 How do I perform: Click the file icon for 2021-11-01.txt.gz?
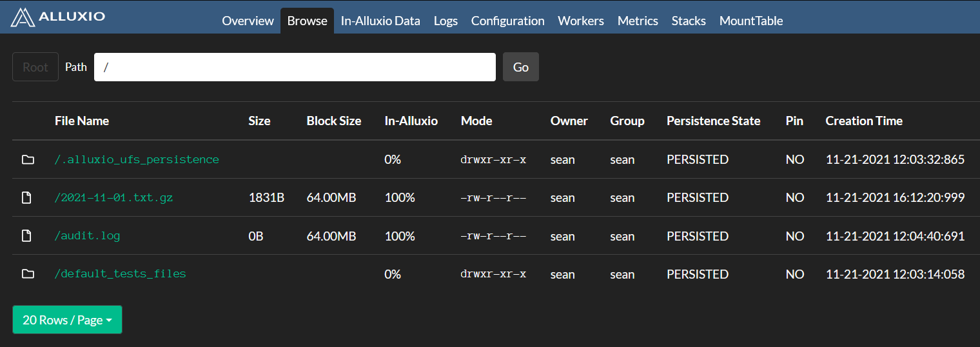point(26,198)
